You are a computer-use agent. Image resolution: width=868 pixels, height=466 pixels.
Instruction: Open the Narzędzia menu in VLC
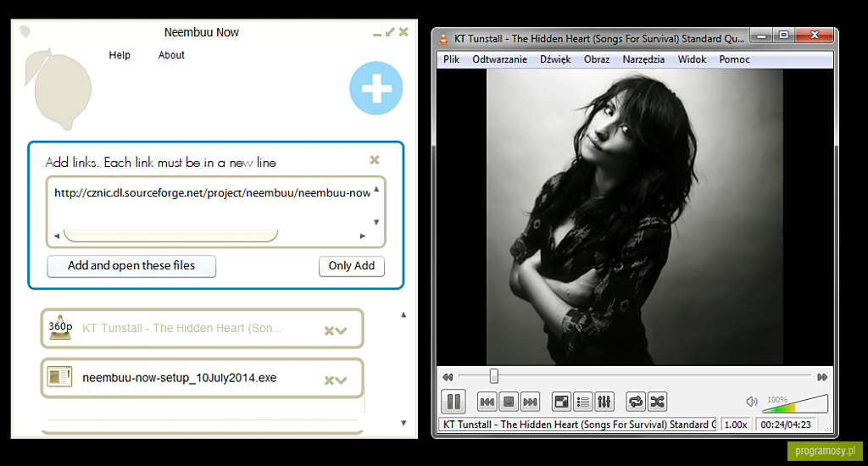coord(643,59)
